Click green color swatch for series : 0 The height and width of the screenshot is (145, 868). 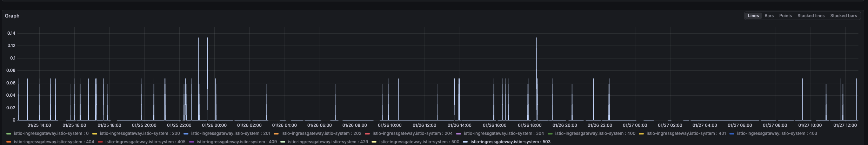pyautogui.click(x=9, y=134)
